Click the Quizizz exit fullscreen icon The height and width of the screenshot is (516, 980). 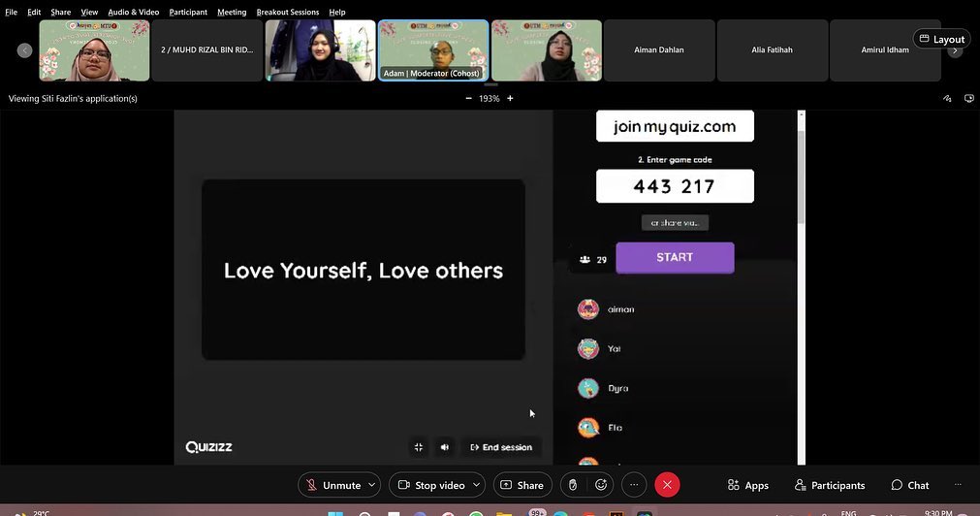(x=419, y=447)
